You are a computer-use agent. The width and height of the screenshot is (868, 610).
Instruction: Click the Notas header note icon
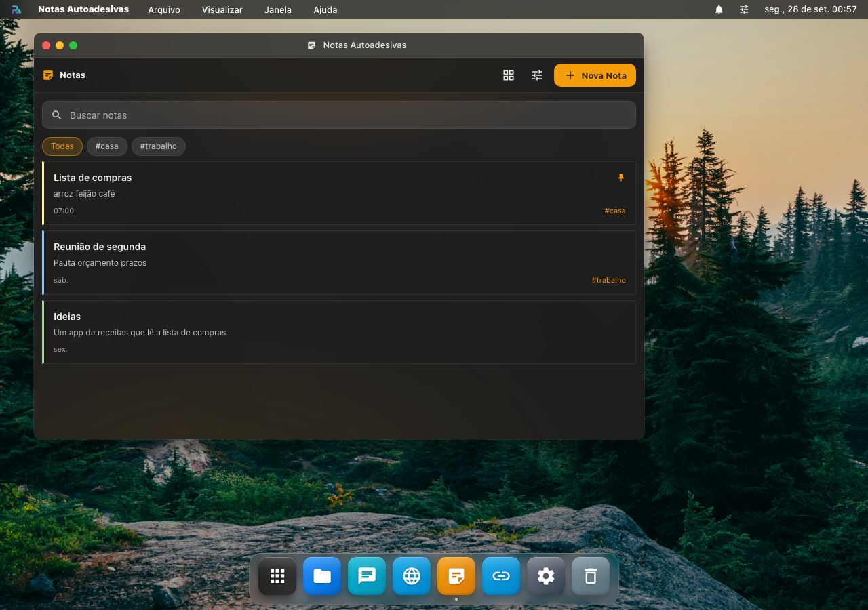48,75
